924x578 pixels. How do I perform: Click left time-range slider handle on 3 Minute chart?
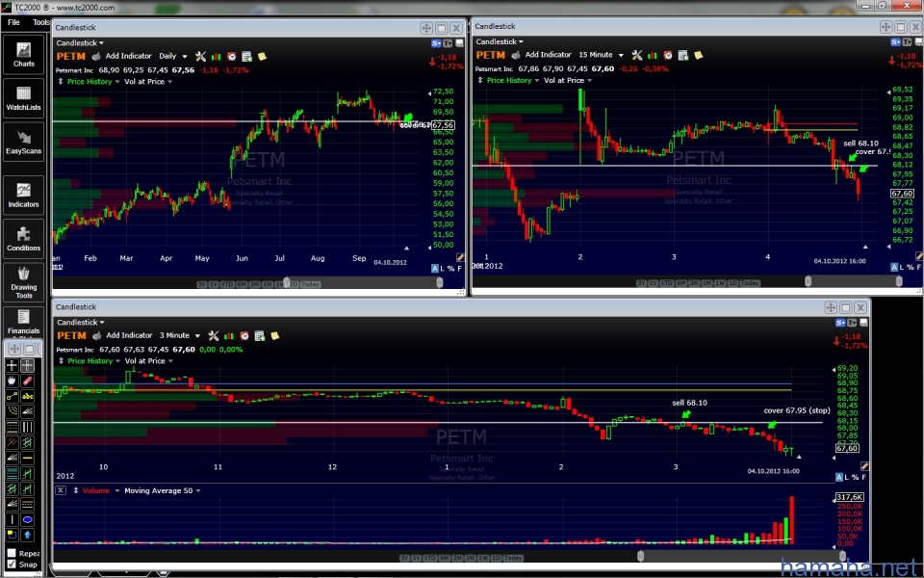point(641,556)
